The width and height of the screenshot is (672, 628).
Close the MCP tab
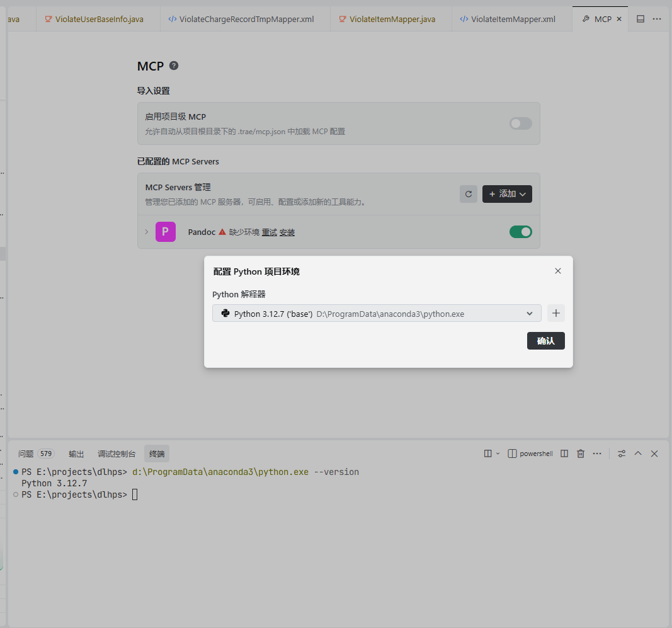click(x=619, y=19)
